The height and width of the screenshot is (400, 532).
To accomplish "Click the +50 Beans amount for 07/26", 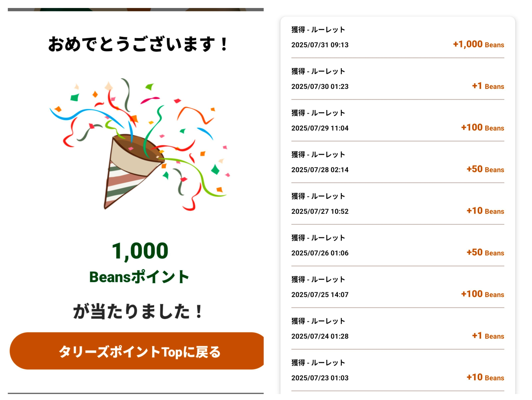I will (485, 253).
